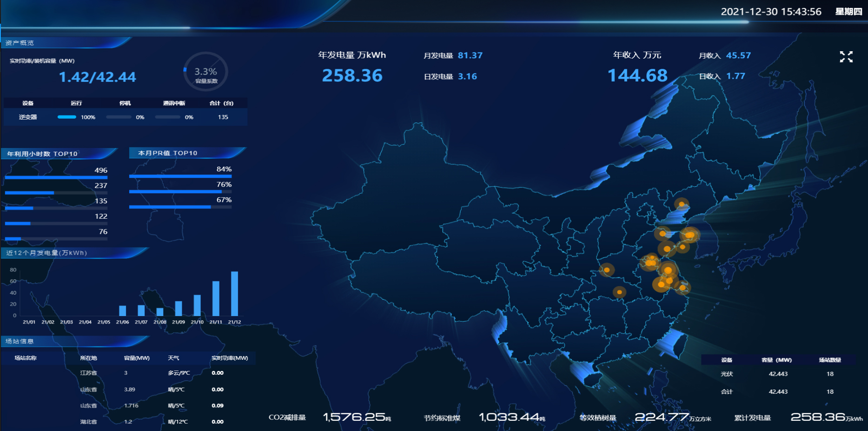Select the 本月PR值 TOP10 panel title
The image size is (868, 431).
coord(167,153)
